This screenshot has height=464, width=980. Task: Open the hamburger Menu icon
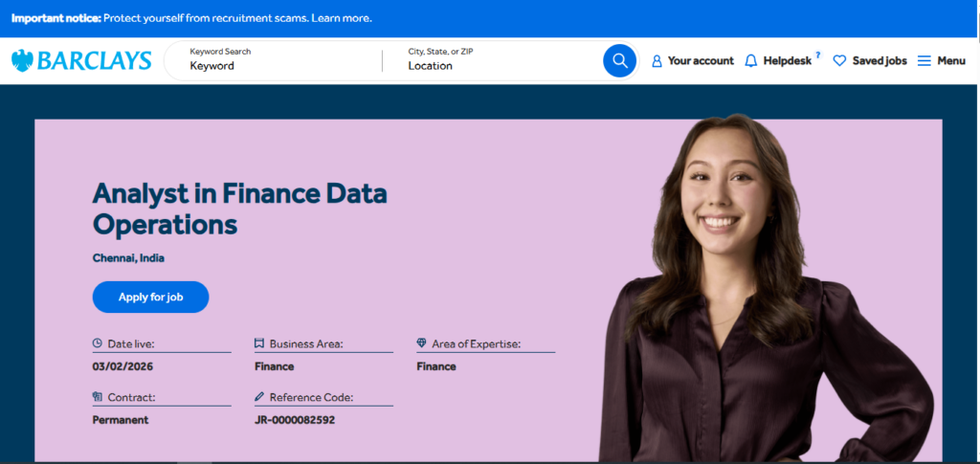tap(924, 61)
